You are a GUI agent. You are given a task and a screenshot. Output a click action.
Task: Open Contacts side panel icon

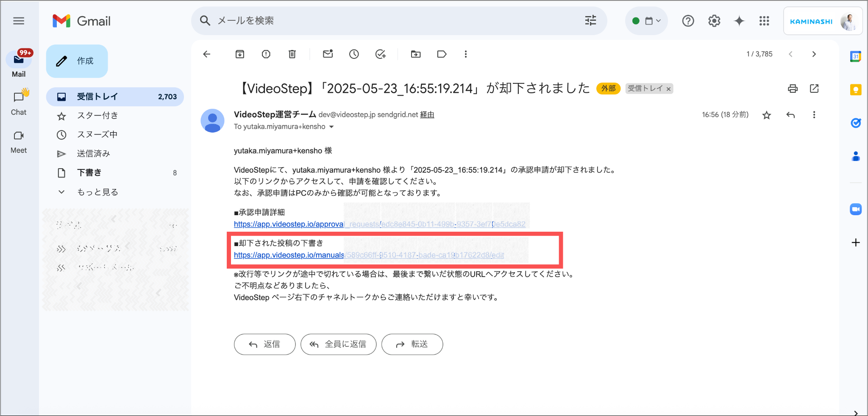[x=856, y=157]
